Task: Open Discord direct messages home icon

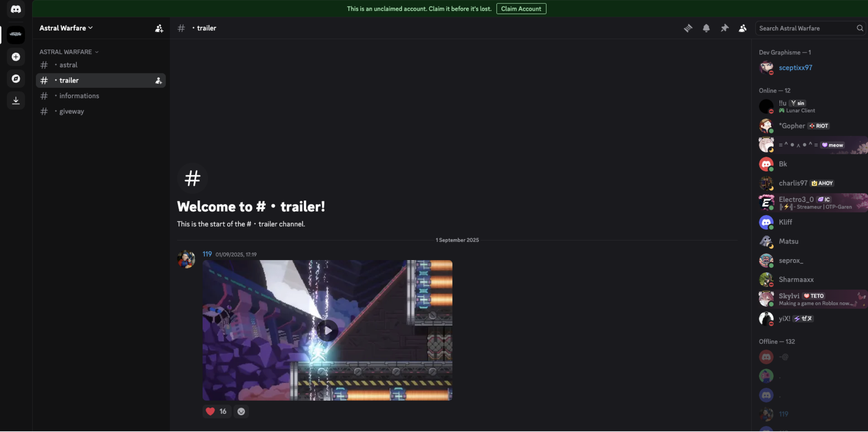Action: pyautogui.click(x=16, y=9)
